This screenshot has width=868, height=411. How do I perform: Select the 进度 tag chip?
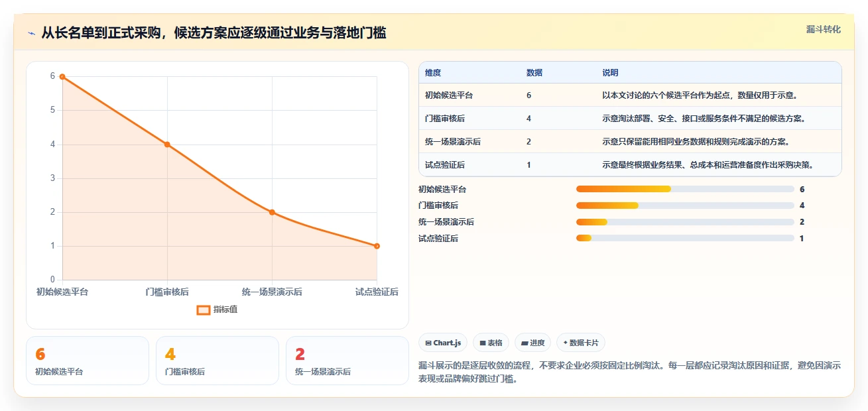[x=533, y=343]
